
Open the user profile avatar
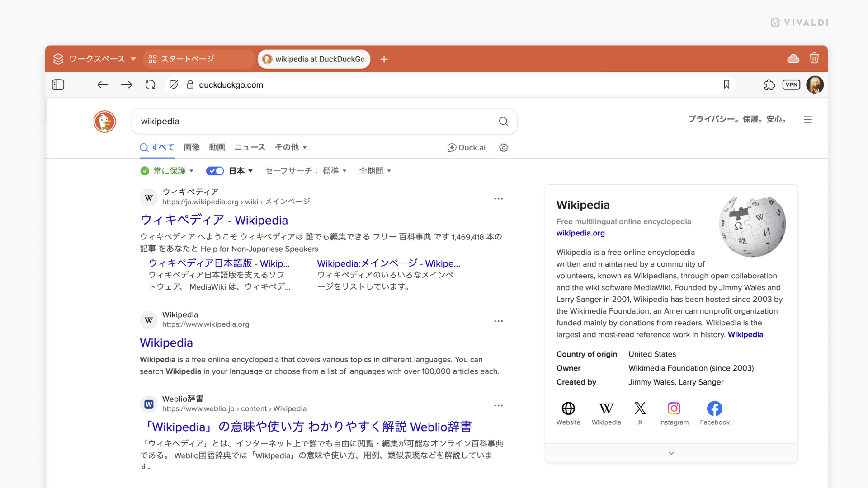click(815, 85)
